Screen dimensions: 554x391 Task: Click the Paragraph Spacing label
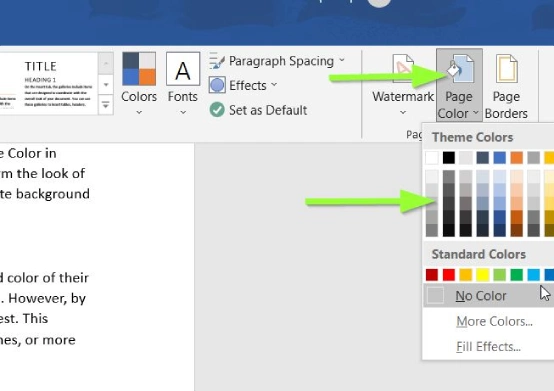tap(281, 61)
